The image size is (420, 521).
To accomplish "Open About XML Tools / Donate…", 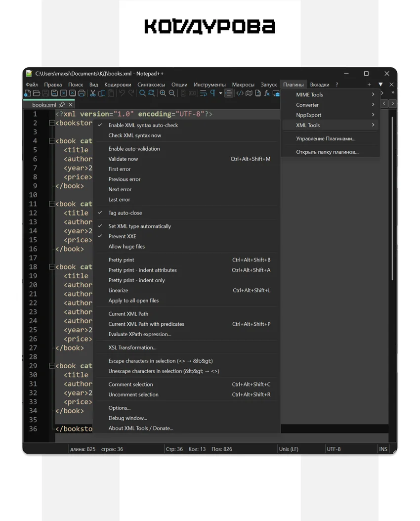I will tap(187, 428).
